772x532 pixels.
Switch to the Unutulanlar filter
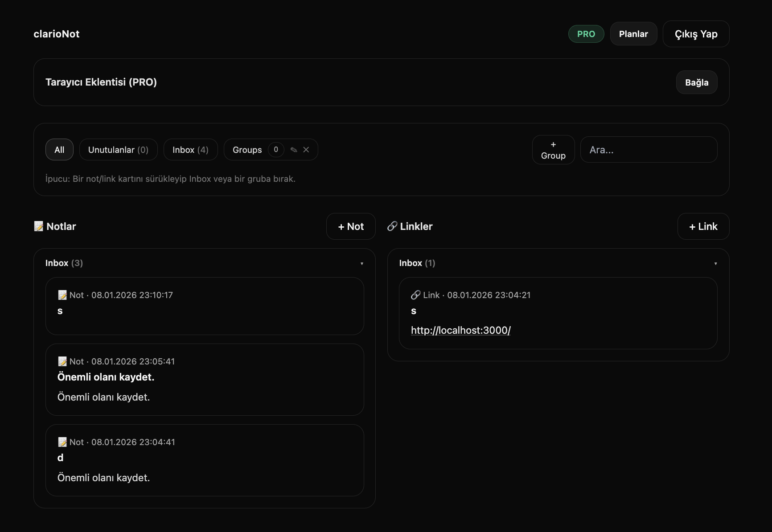118,150
